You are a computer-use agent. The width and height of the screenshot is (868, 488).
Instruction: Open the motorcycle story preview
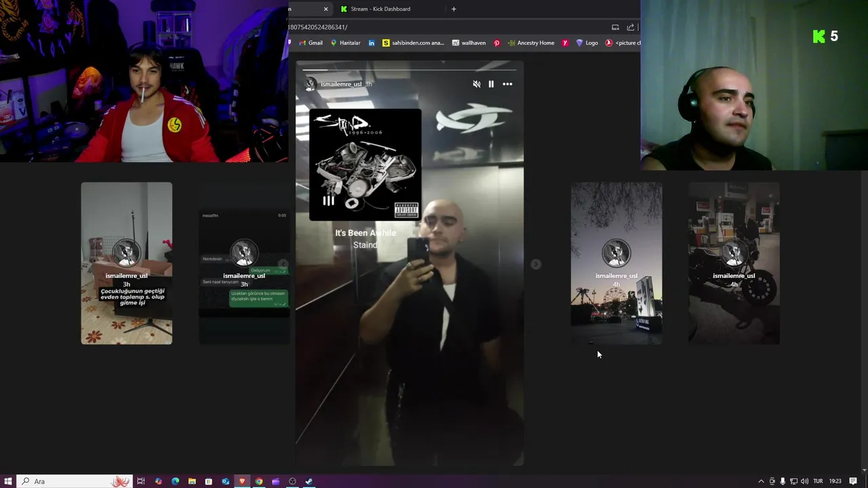tap(734, 263)
